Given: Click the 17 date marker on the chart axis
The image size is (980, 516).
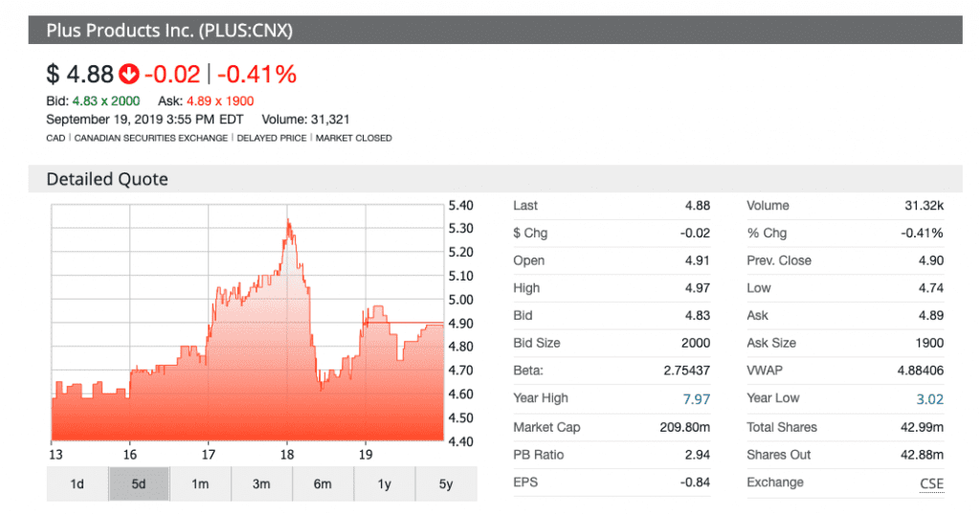Looking at the screenshot, I should (x=208, y=451).
